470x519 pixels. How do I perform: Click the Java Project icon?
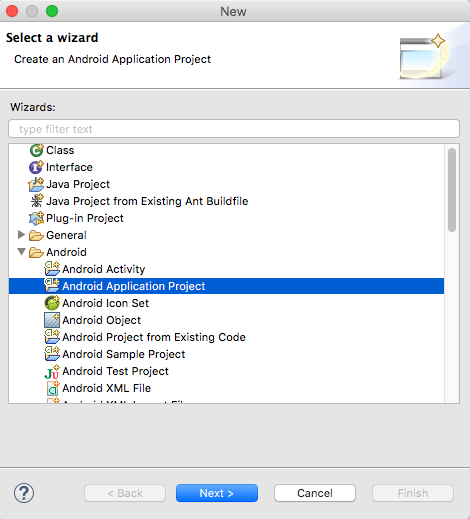coord(36,184)
